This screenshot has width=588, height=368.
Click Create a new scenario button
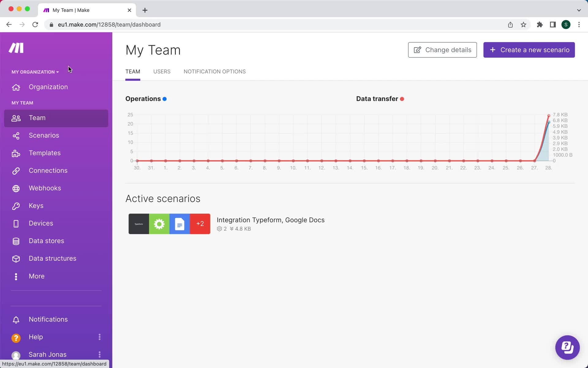coord(529,50)
